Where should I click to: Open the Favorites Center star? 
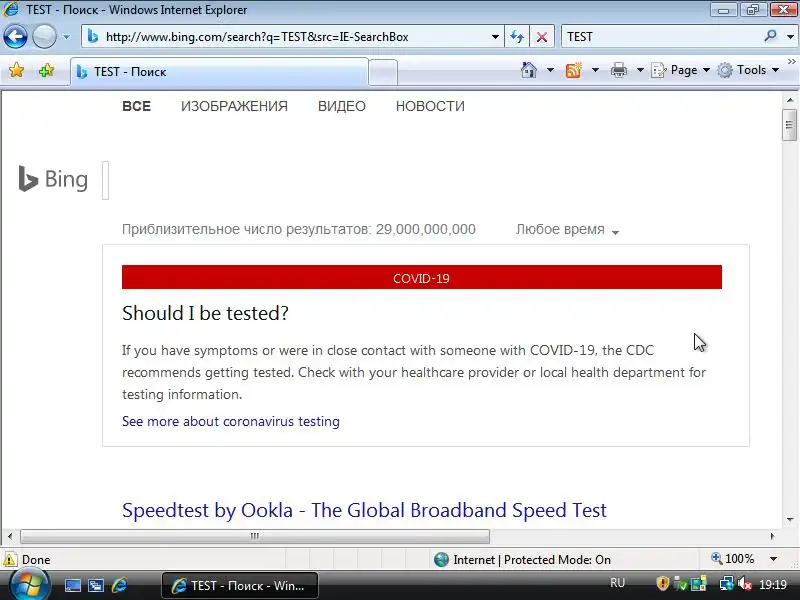click(16, 70)
